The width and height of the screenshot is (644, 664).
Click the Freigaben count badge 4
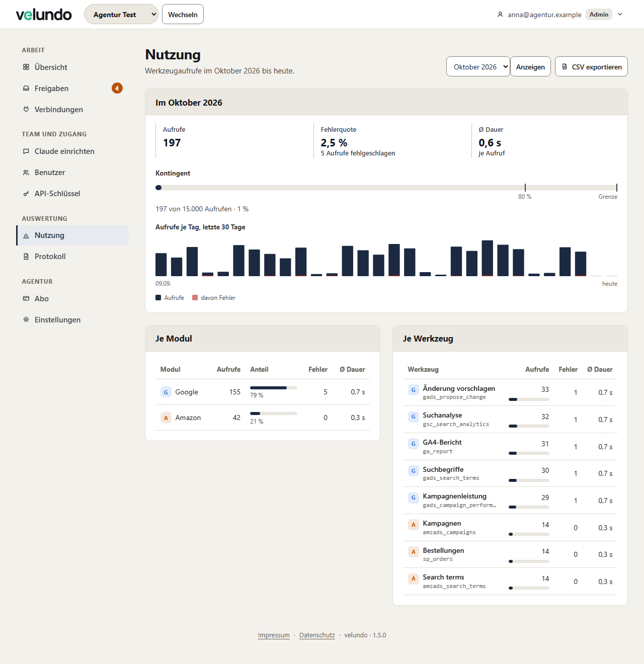click(x=117, y=88)
